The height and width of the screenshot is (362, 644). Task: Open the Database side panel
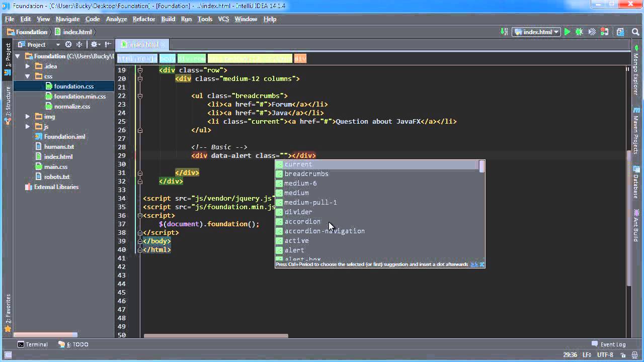pyautogui.click(x=636, y=183)
